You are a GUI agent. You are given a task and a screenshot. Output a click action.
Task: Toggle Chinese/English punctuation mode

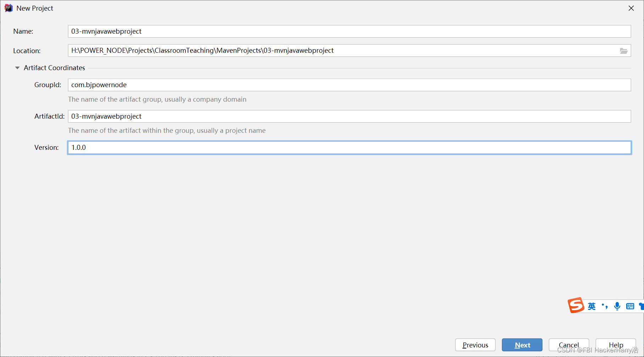605,306
